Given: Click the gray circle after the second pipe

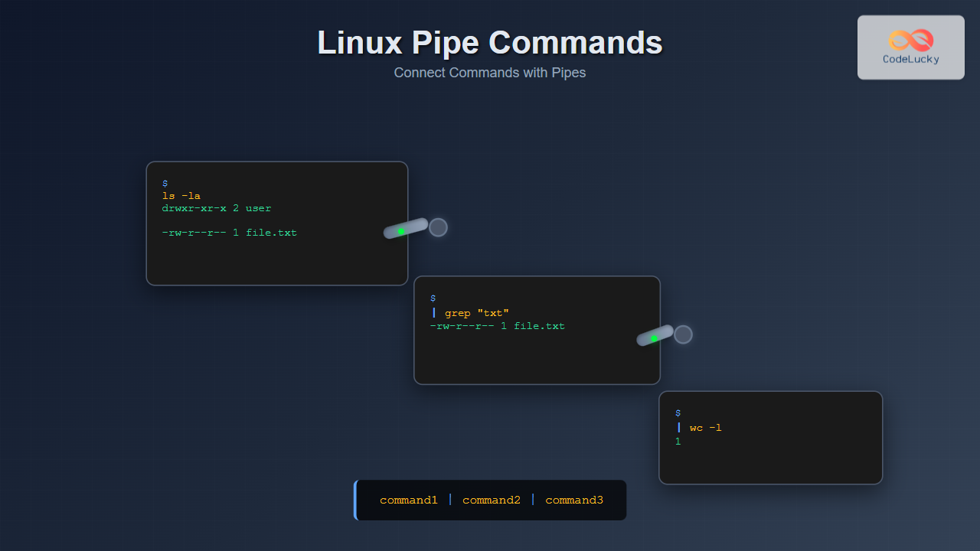Looking at the screenshot, I should 683,334.
